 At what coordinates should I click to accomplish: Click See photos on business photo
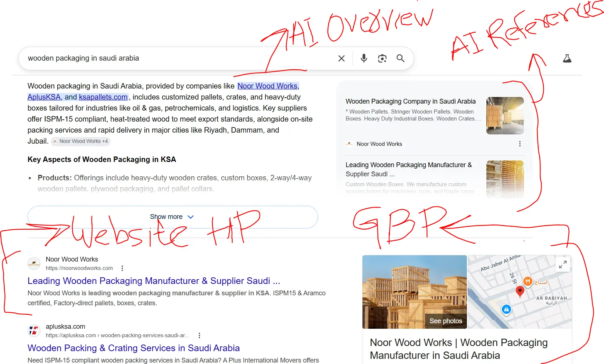coord(446,321)
